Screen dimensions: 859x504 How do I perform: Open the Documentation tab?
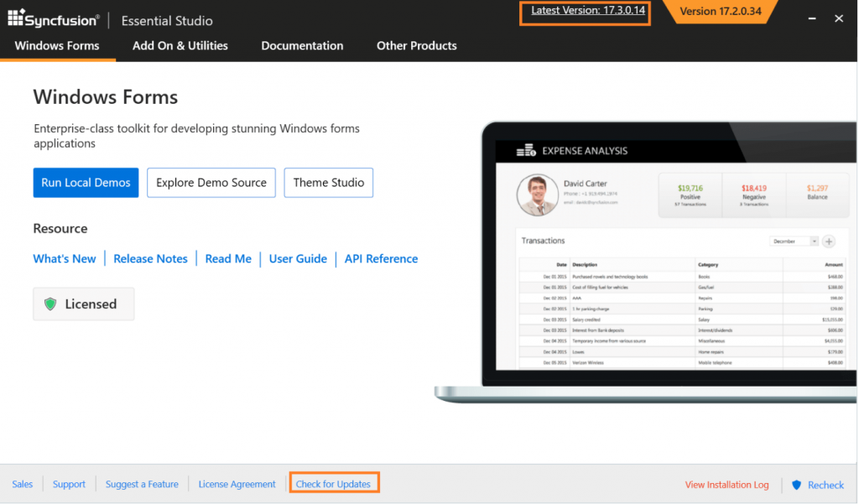pyautogui.click(x=302, y=46)
